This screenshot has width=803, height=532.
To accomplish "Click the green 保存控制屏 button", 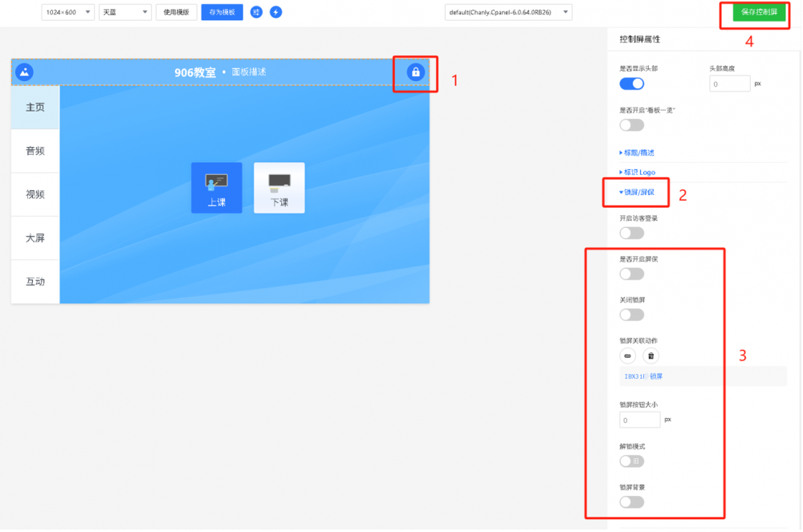I will click(x=759, y=12).
